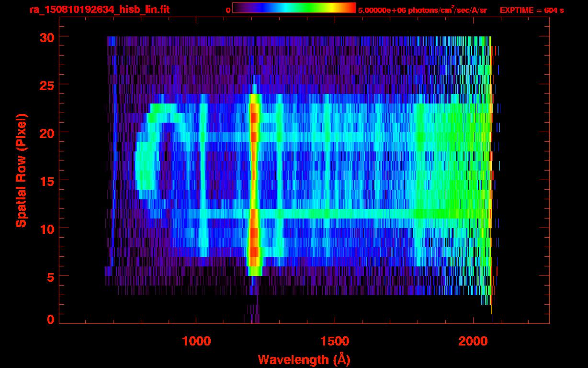
Task: Click the bright red emission line near 1216 Å
Action: tap(254, 184)
